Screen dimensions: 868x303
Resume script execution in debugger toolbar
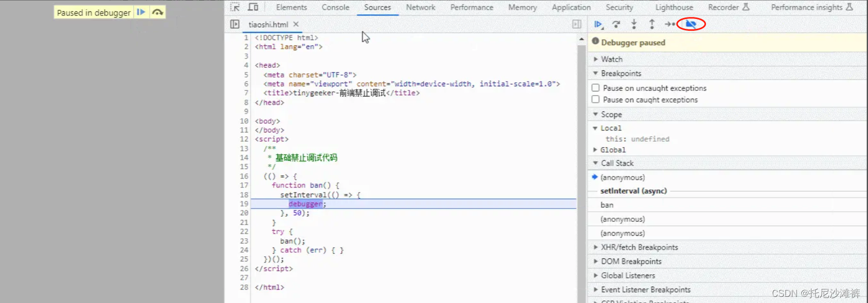pos(598,24)
